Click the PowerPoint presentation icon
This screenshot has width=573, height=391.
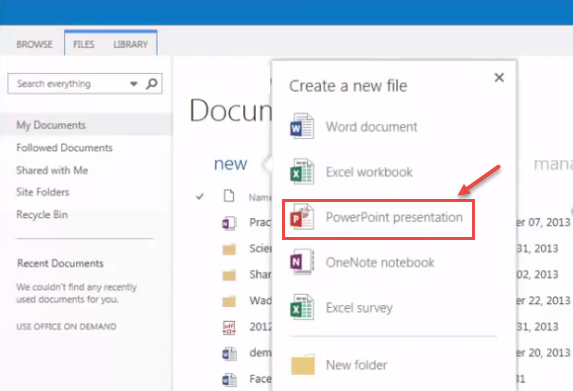tap(302, 217)
